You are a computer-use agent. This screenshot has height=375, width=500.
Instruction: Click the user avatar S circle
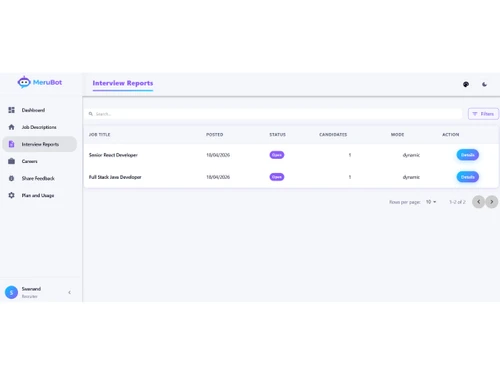pyautogui.click(x=11, y=292)
